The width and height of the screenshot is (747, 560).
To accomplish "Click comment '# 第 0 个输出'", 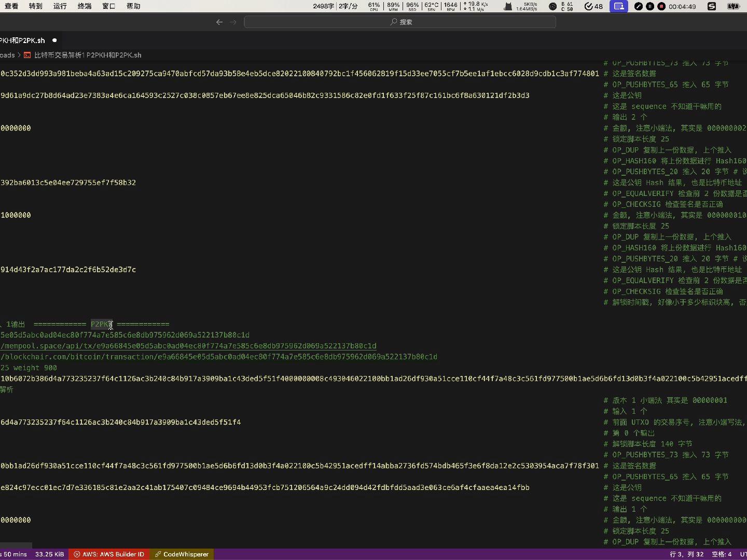I will (x=629, y=433).
